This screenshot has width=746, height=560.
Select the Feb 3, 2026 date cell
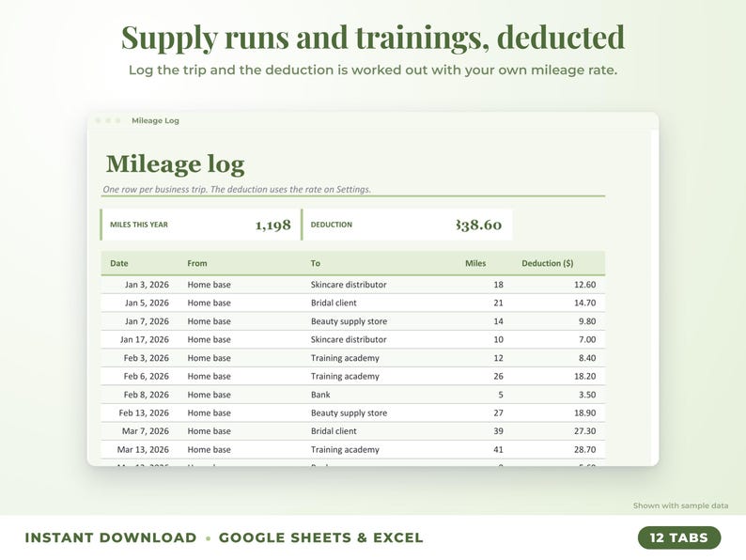click(x=146, y=358)
